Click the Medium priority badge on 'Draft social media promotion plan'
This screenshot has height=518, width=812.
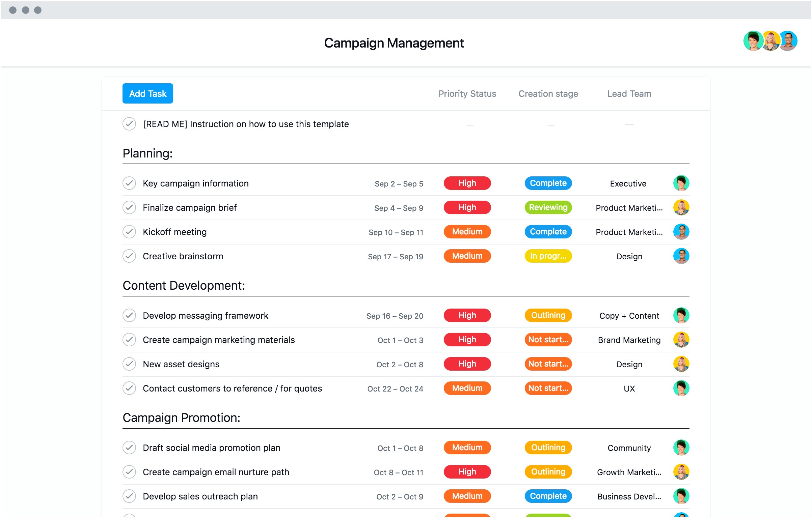(467, 447)
